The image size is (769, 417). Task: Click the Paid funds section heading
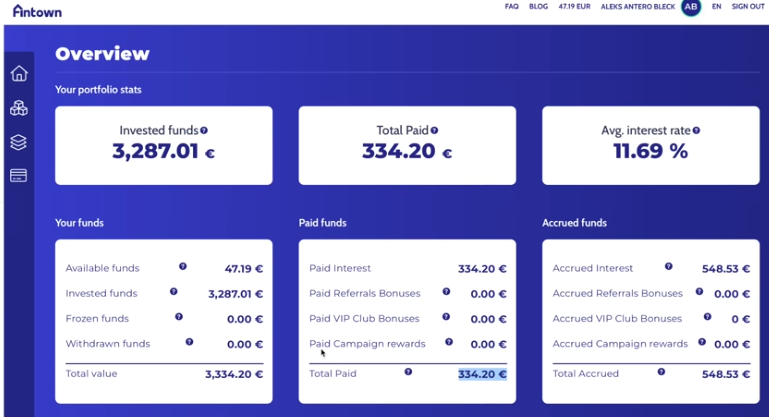[x=323, y=223]
